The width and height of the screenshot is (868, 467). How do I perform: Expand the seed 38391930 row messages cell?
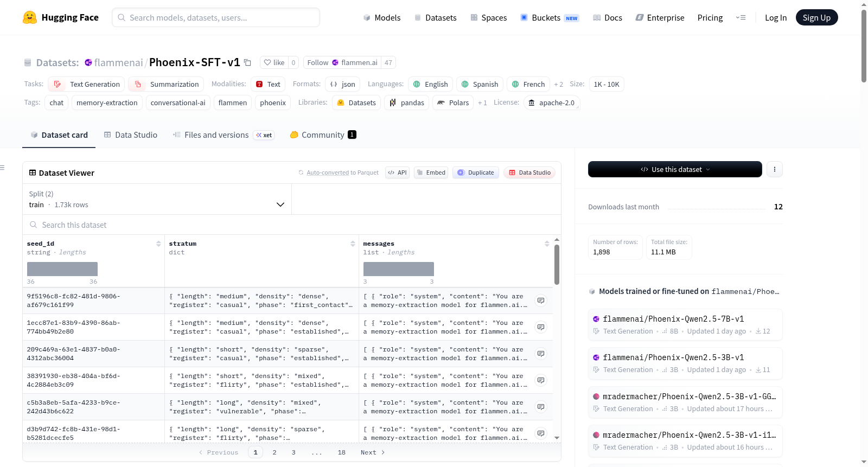point(541,380)
